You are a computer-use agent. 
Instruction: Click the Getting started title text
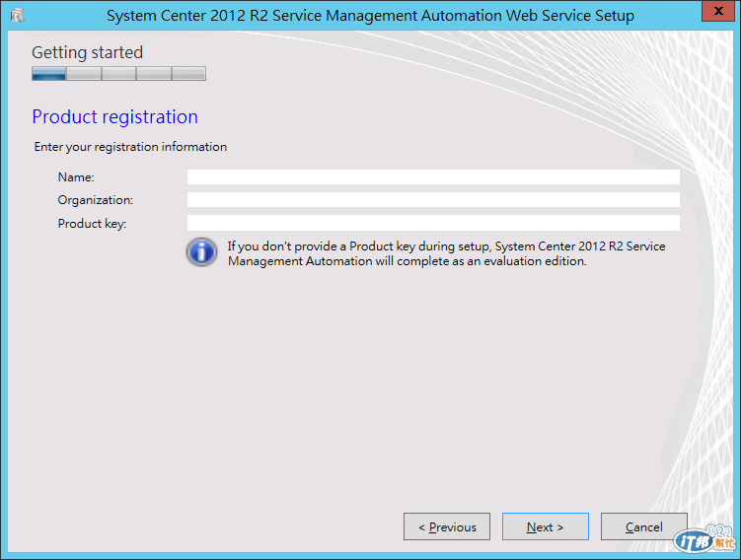click(x=88, y=52)
